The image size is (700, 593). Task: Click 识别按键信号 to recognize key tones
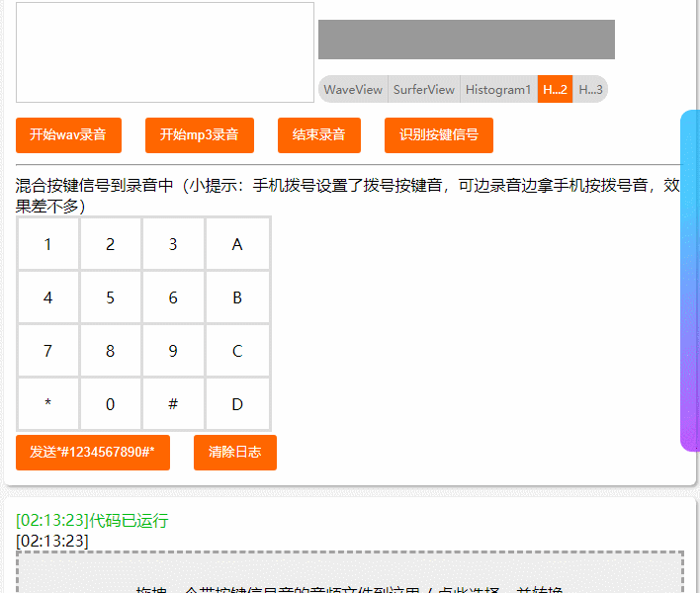[439, 135]
